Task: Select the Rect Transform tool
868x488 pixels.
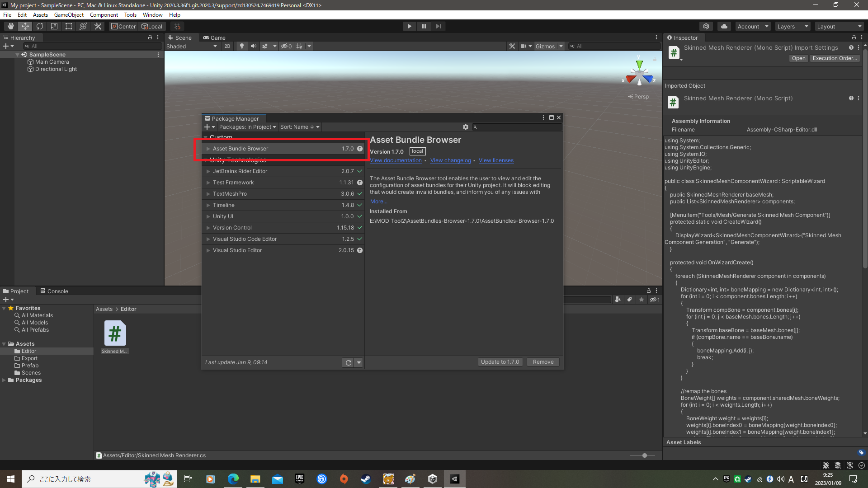Action: coord(69,26)
